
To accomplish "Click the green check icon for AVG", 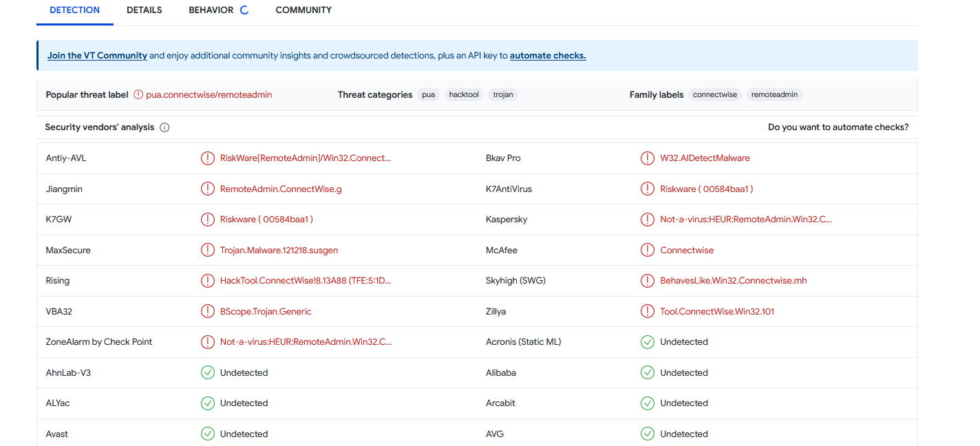I will (x=647, y=434).
